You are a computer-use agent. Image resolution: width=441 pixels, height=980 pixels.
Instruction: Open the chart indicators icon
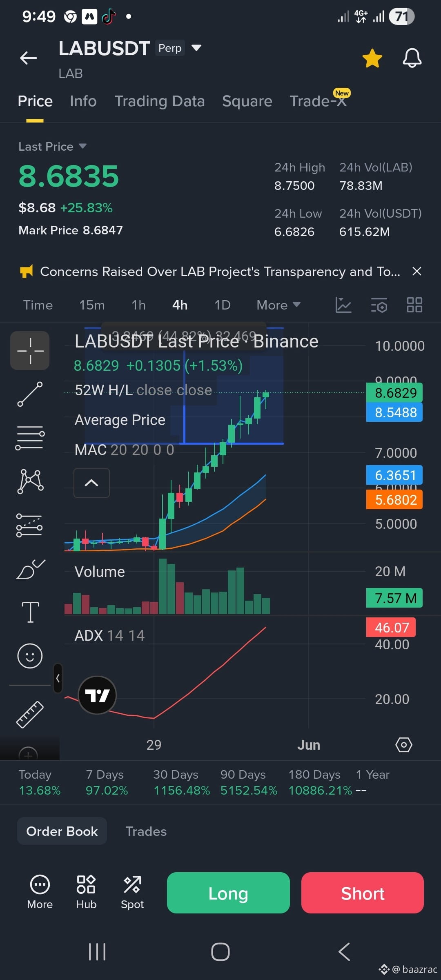[343, 305]
